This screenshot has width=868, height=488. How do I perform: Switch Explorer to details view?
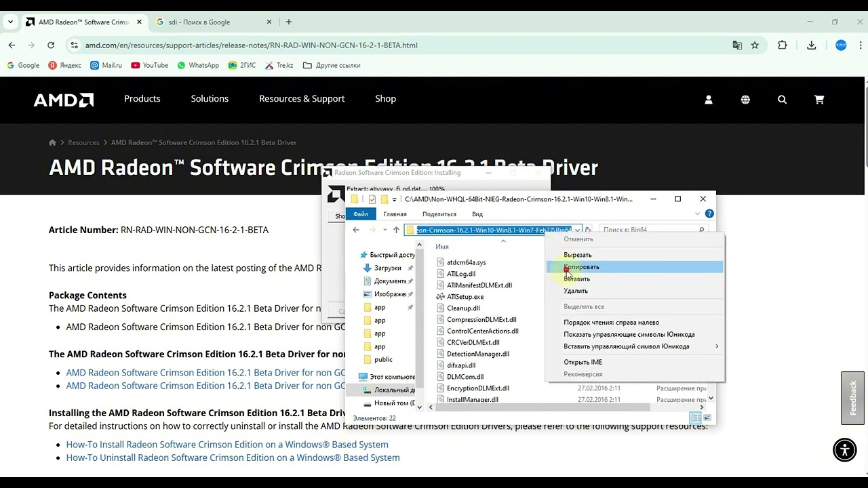coord(695,418)
